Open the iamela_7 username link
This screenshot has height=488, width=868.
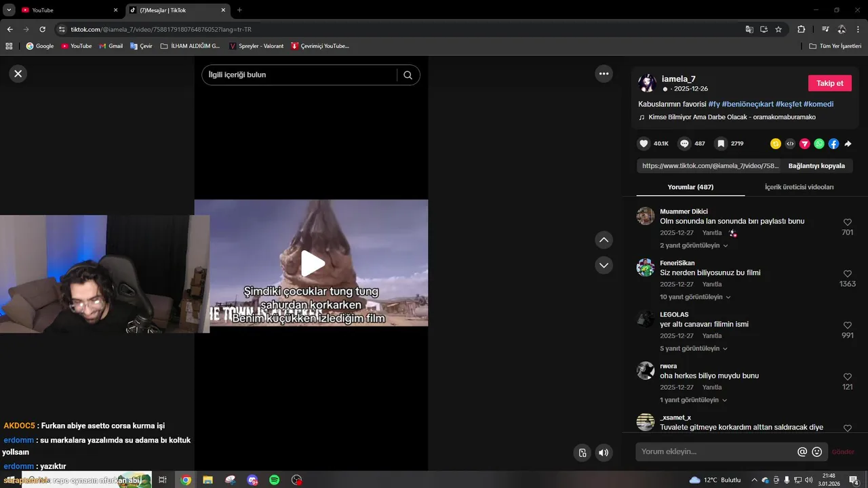point(678,79)
